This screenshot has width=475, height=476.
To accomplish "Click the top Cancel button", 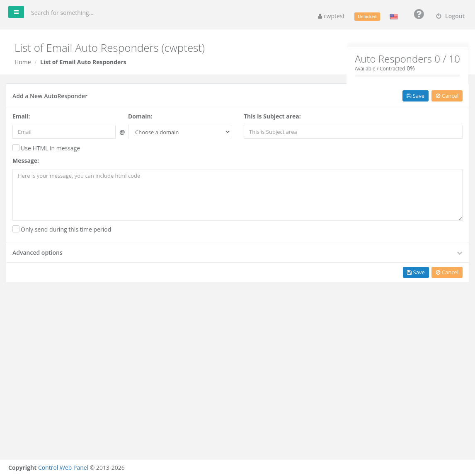I will coord(447,96).
